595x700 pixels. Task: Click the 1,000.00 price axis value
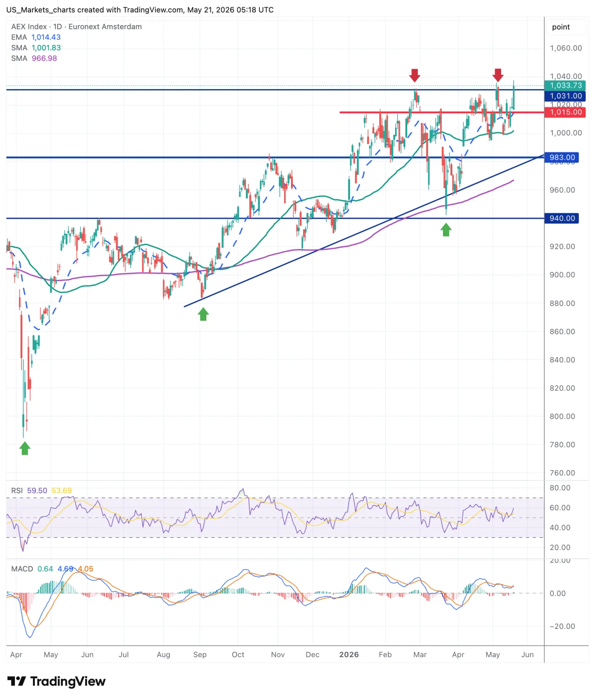coord(566,133)
